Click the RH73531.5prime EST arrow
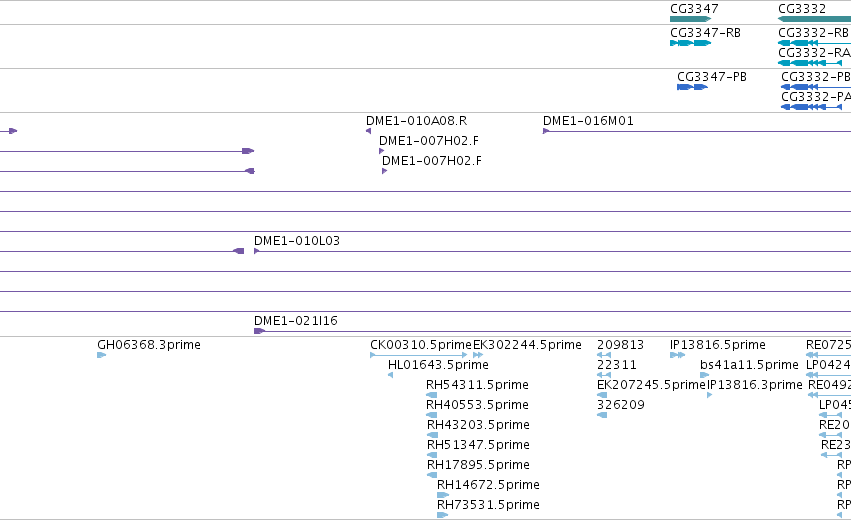The image size is (851, 520). pyautogui.click(x=443, y=515)
